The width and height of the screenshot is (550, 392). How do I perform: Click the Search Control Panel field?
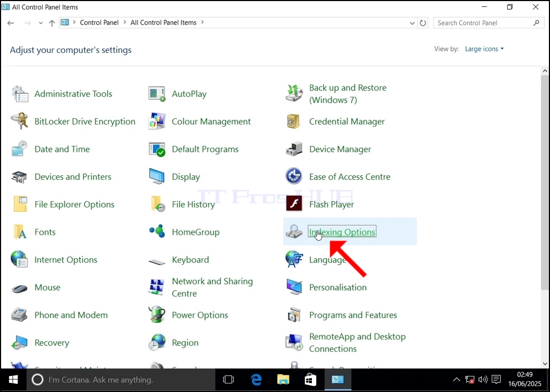488,23
